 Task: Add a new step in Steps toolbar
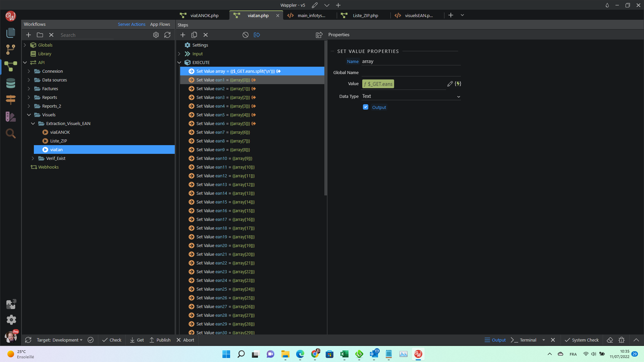coord(183,35)
